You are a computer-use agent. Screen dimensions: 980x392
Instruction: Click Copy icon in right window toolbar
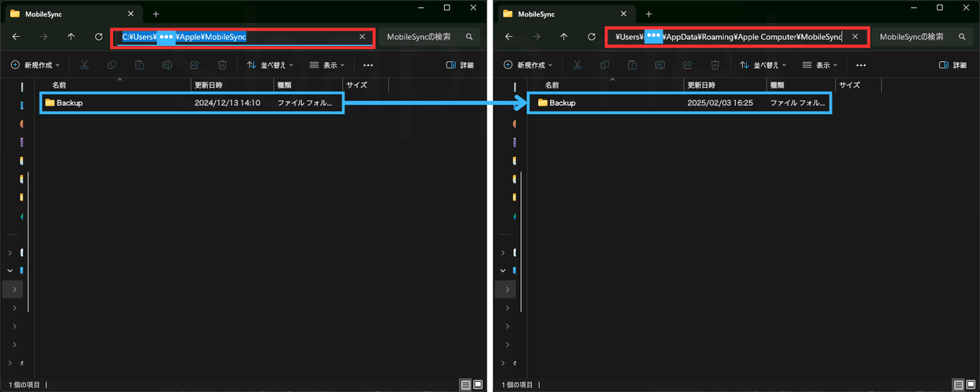pyautogui.click(x=604, y=65)
